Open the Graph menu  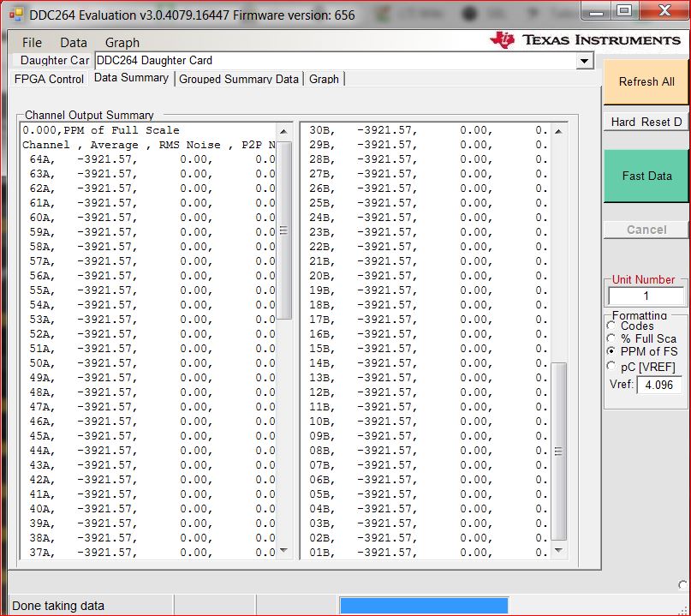tap(122, 43)
